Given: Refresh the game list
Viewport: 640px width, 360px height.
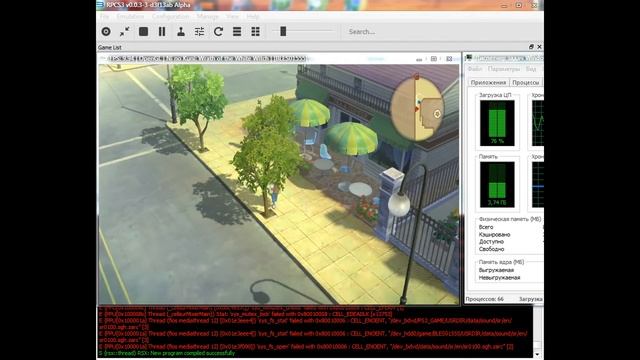Looking at the screenshot, I should 218,31.
